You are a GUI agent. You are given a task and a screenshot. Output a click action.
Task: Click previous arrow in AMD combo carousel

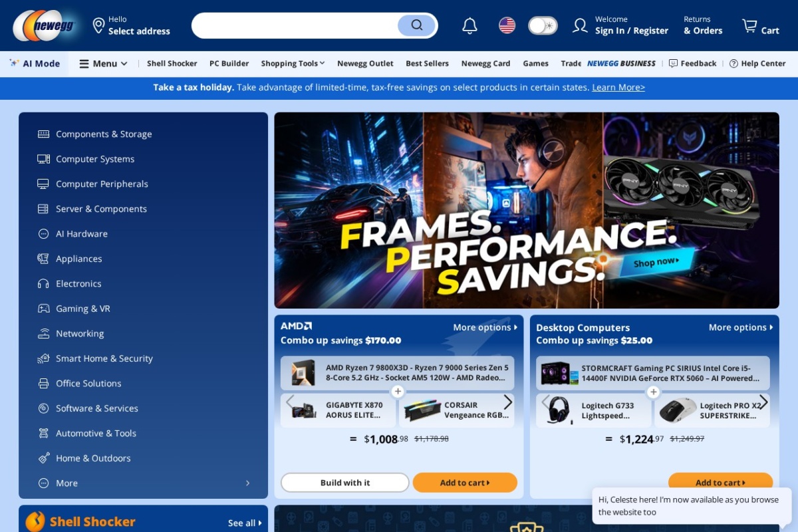tap(290, 402)
